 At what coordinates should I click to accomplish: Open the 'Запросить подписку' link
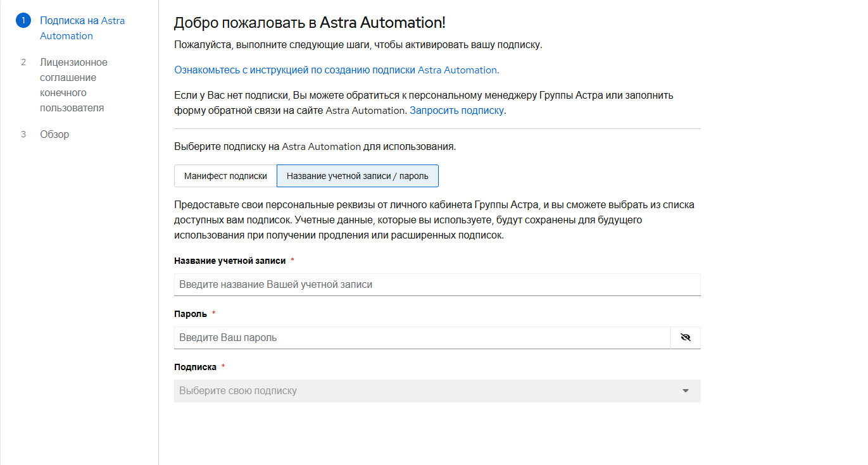coord(456,110)
